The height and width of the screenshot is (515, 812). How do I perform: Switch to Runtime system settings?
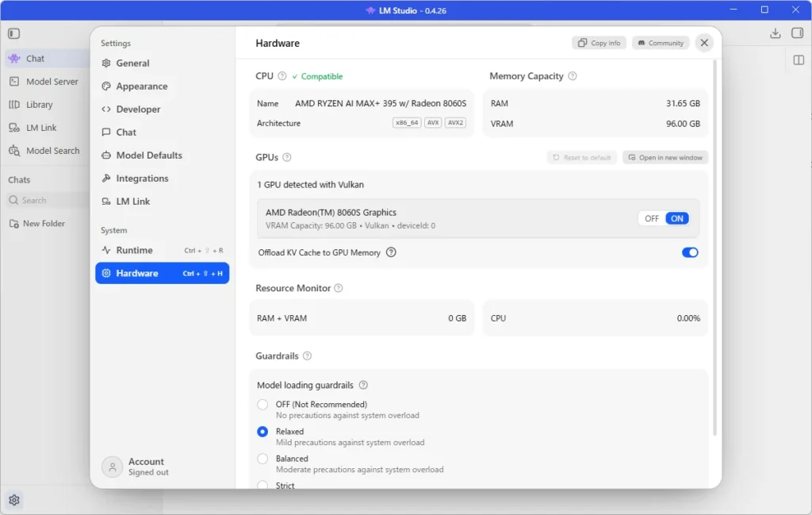point(162,250)
